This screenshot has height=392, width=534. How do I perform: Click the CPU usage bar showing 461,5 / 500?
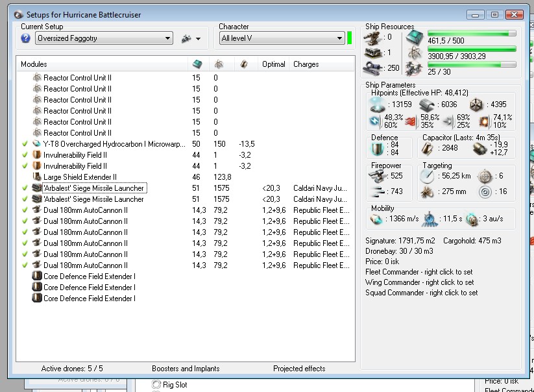click(x=471, y=33)
